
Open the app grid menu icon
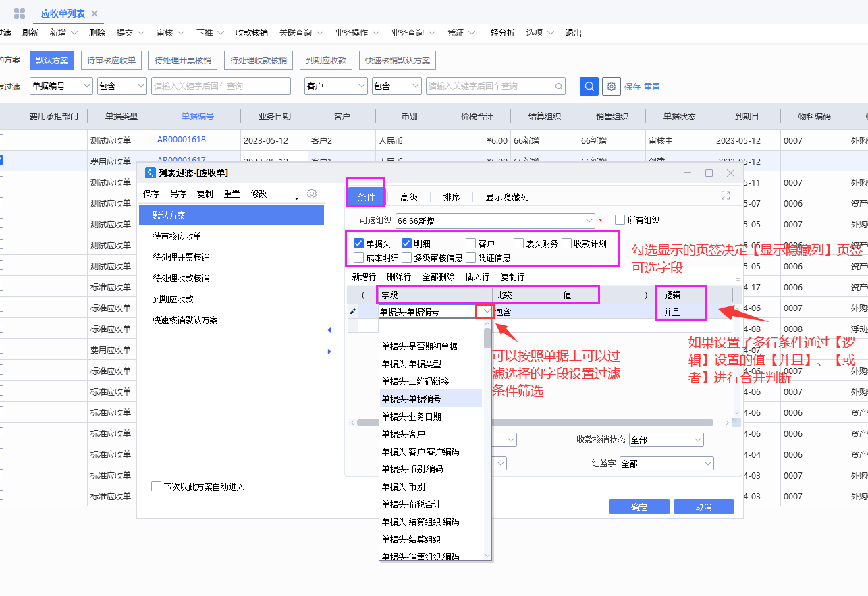click(x=20, y=13)
